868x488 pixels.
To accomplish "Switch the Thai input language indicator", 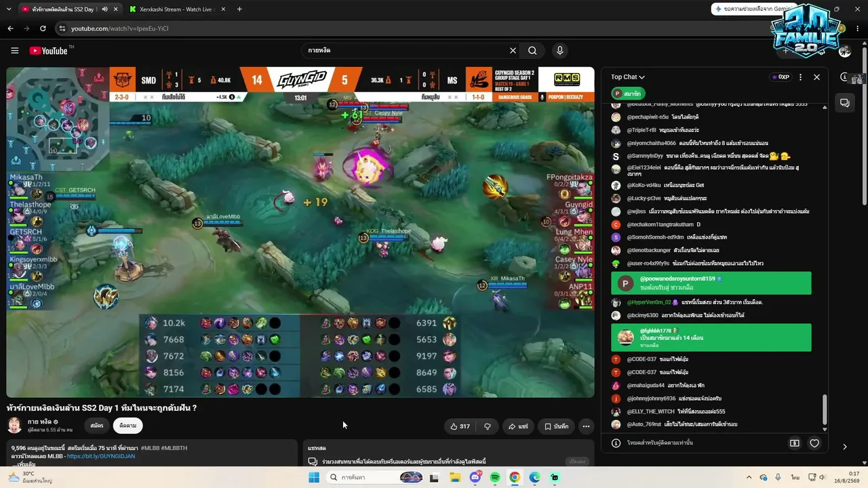I will point(795,477).
